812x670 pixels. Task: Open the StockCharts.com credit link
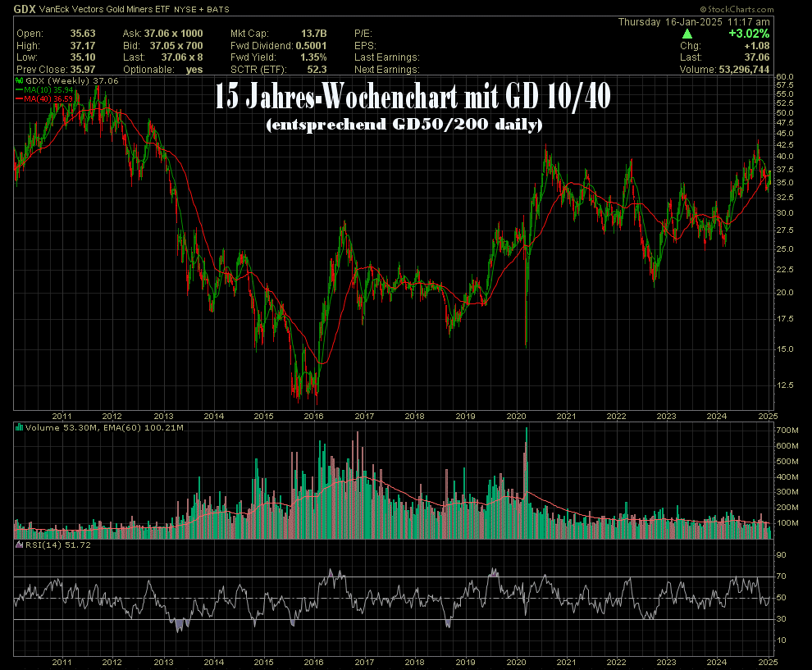[737, 9]
